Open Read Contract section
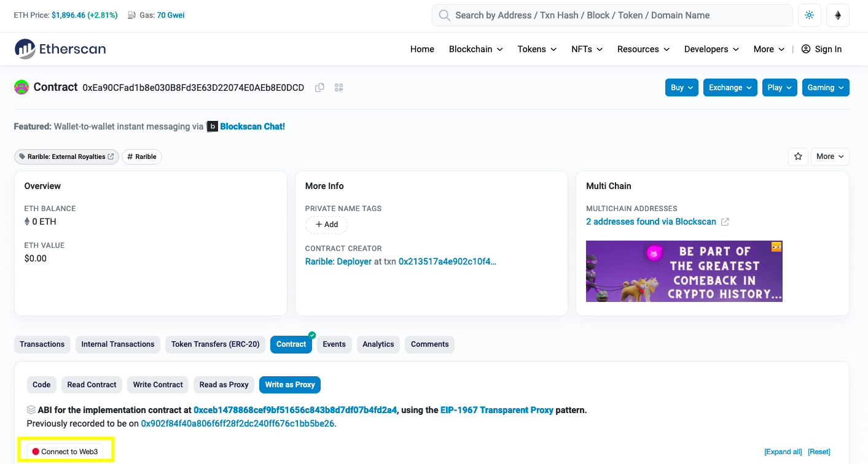This screenshot has width=868, height=464. pos(92,385)
